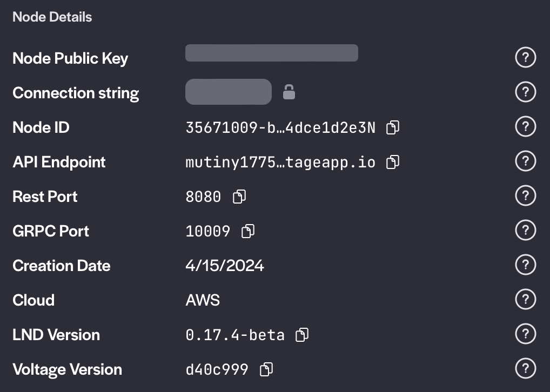
Task: Reveal the redacted Connection string
Action: click(x=228, y=92)
